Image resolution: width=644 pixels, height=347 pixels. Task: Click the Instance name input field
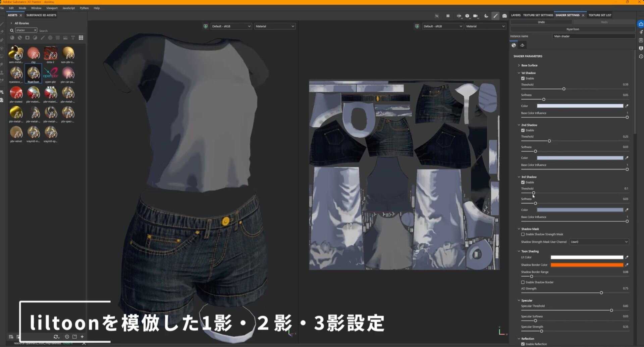[x=594, y=36]
